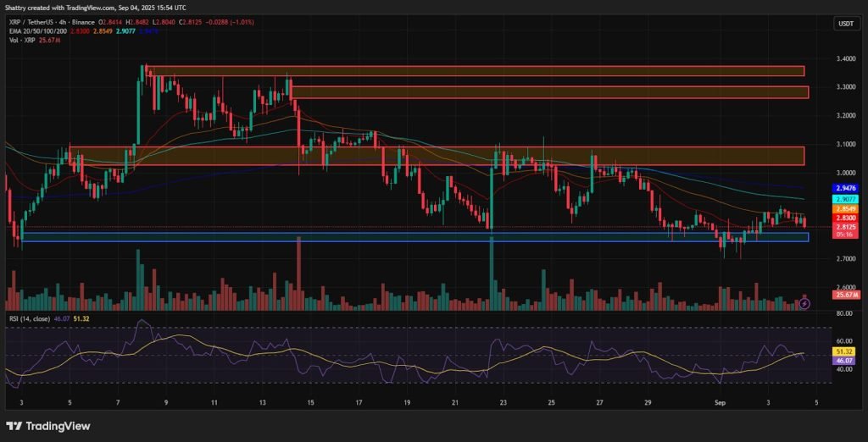Click date 23 on the time axis
The image size is (868, 442).
(504, 404)
